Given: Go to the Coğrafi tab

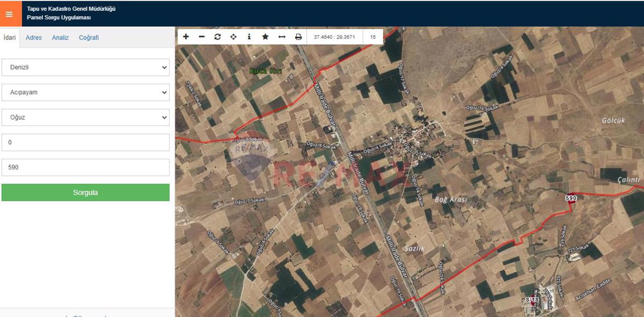Looking at the screenshot, I should point(89,38).
